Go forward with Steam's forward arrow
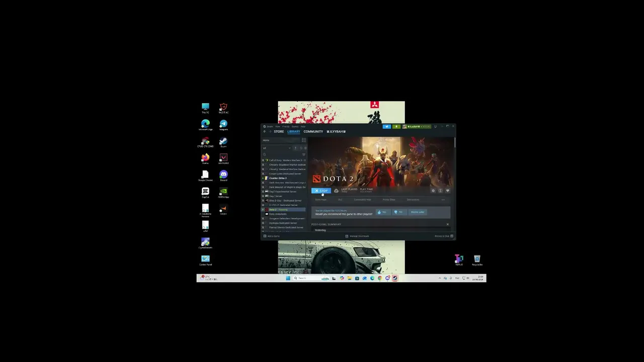Screen dimensions: 644x362 click(270, 132)
